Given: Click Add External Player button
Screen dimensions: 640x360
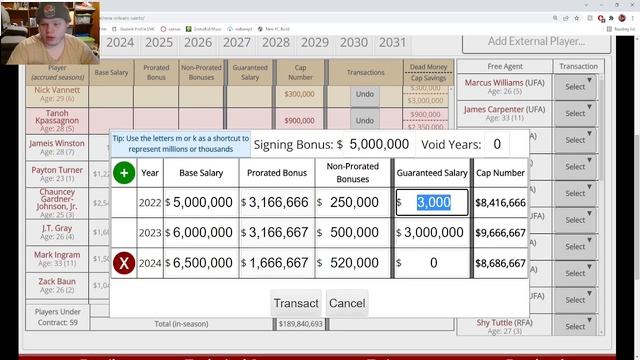Looking at the screenshot, I should [536, 42].
